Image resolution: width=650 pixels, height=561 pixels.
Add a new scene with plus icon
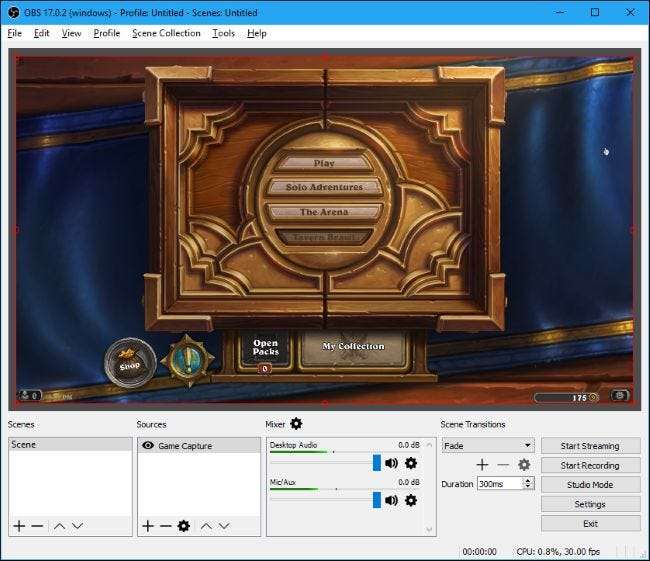tap(19, 526)
